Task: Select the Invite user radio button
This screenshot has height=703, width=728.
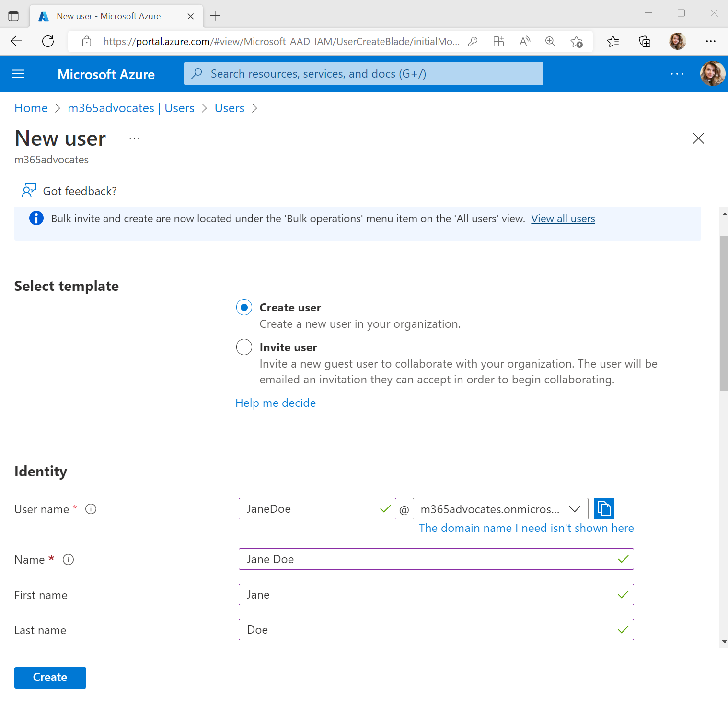Action: (244, 347)
